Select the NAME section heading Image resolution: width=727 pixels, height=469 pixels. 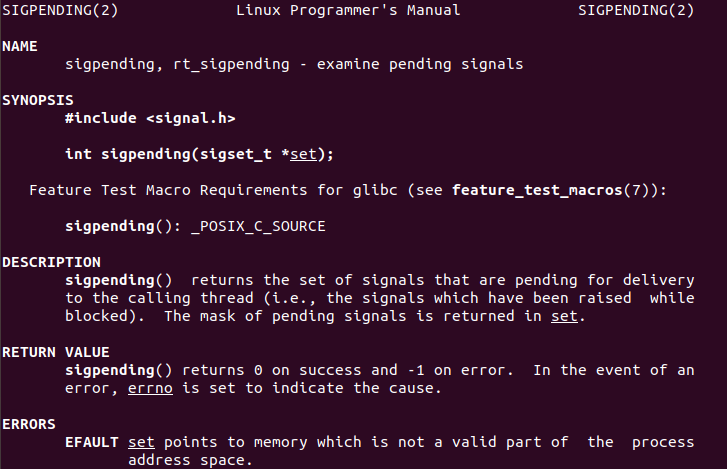pyautogui.click(x=20, y=47)
